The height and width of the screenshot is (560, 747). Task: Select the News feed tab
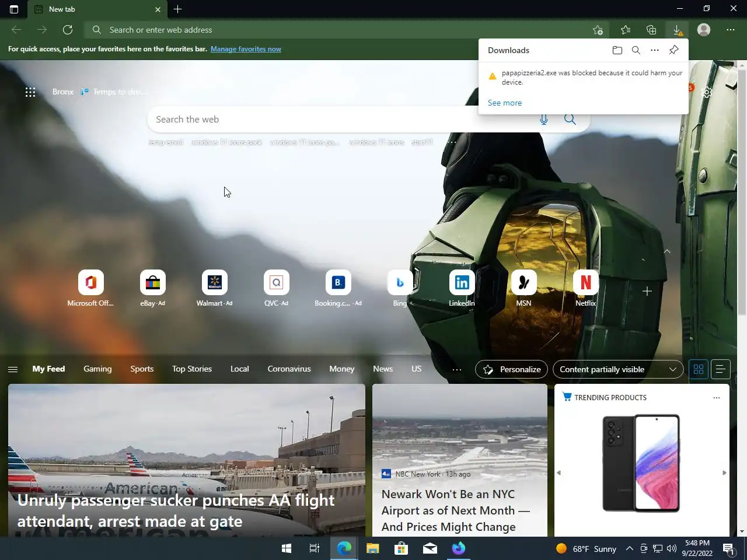[x=383, y=369]
